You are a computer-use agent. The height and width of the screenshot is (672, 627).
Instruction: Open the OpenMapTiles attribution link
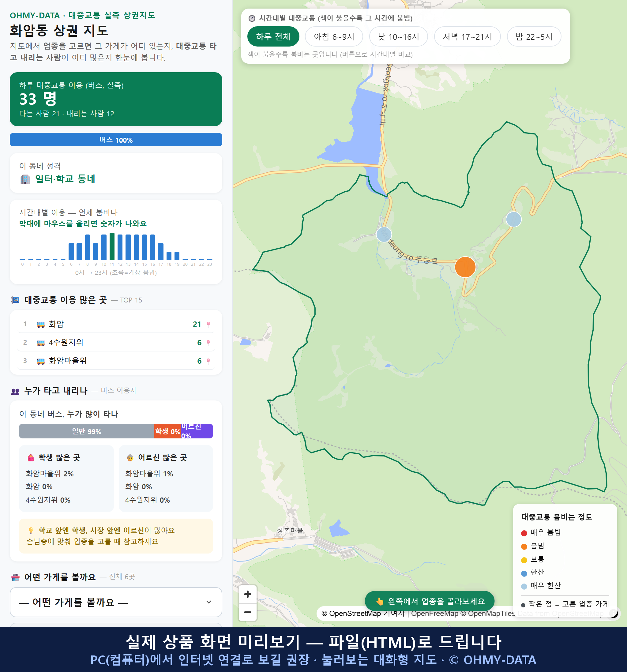(x=488, y=613)
